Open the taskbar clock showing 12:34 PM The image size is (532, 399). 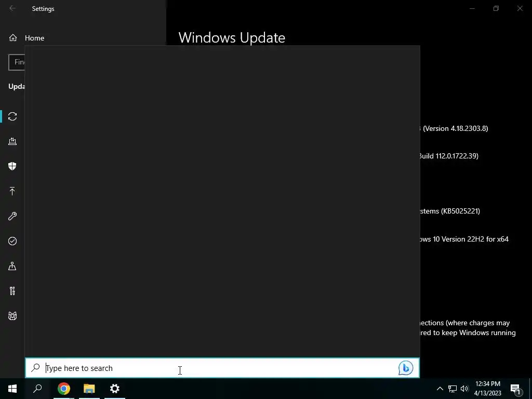(487, 389)
